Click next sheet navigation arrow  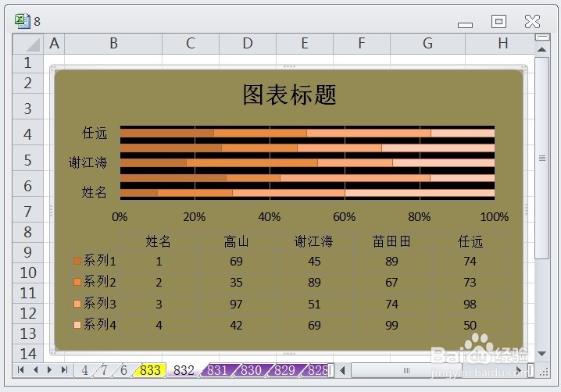click(x=50, y=370)
